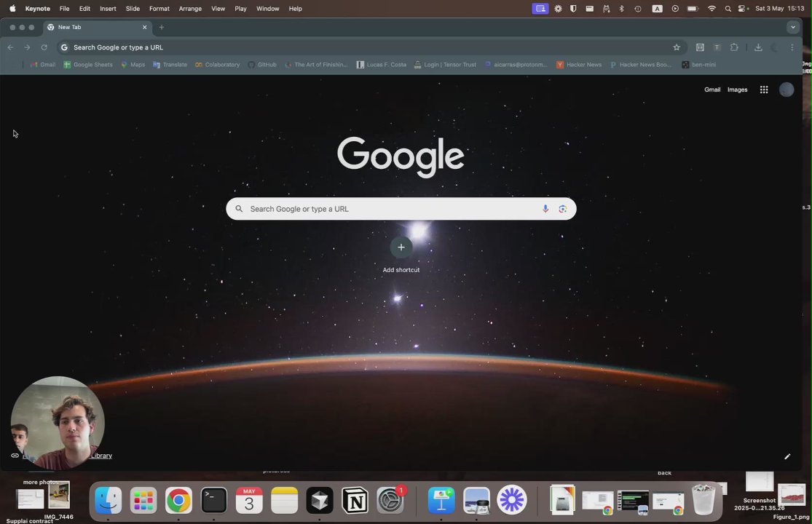
Task: Open the Gmail bookmark
Action: point(42,65)
